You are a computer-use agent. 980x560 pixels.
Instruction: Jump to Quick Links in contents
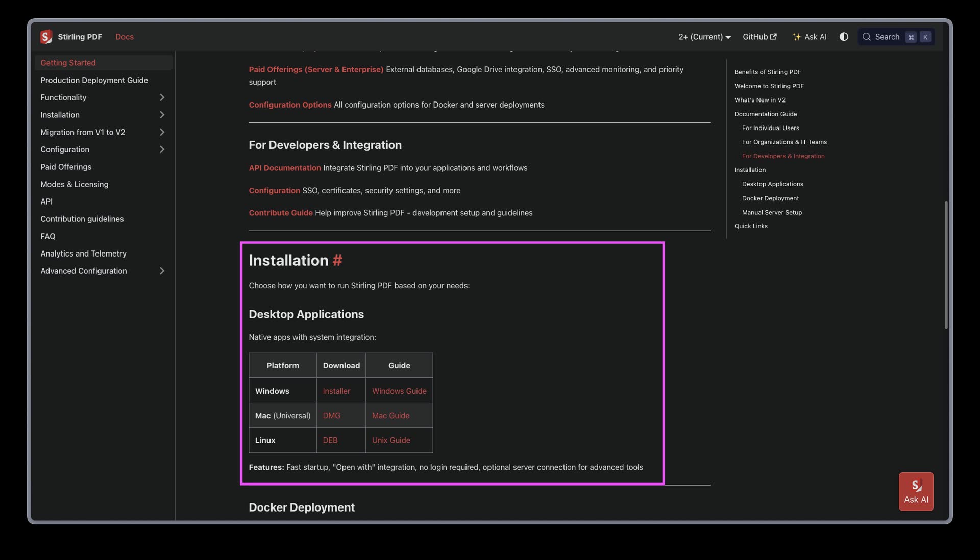[750, 226]
